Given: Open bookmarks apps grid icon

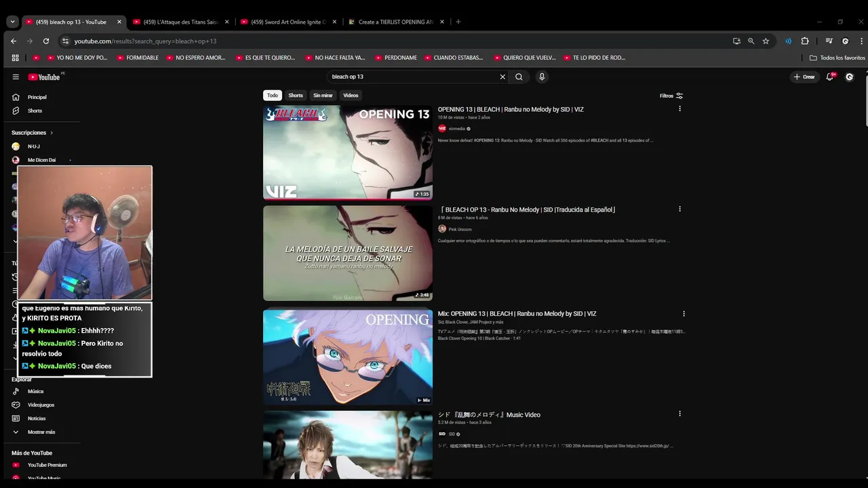Looking at the screenshot, I should click(x=15, y=58).
